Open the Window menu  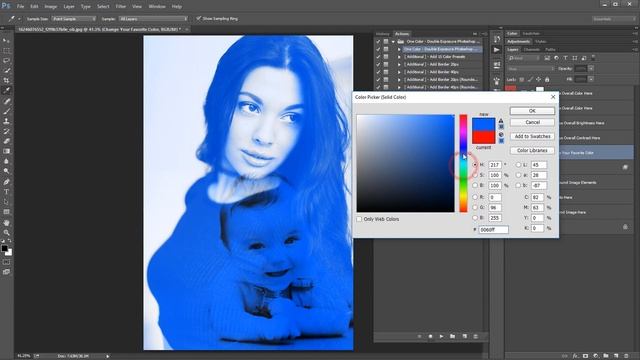click(x=157, y=7)
